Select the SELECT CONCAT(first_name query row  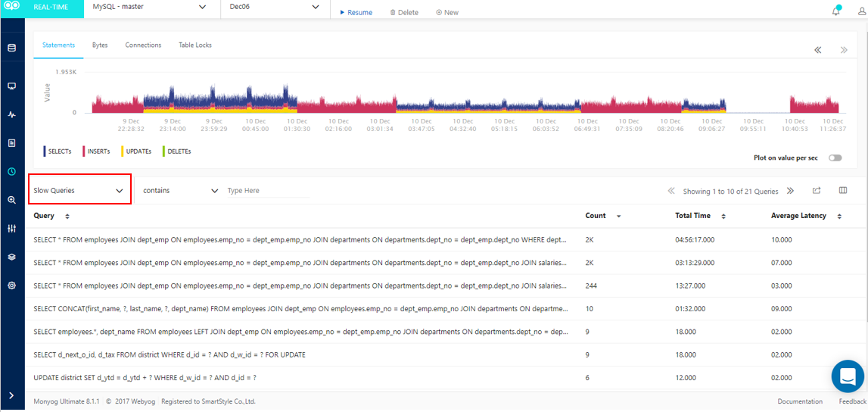(x=300, y=308)
